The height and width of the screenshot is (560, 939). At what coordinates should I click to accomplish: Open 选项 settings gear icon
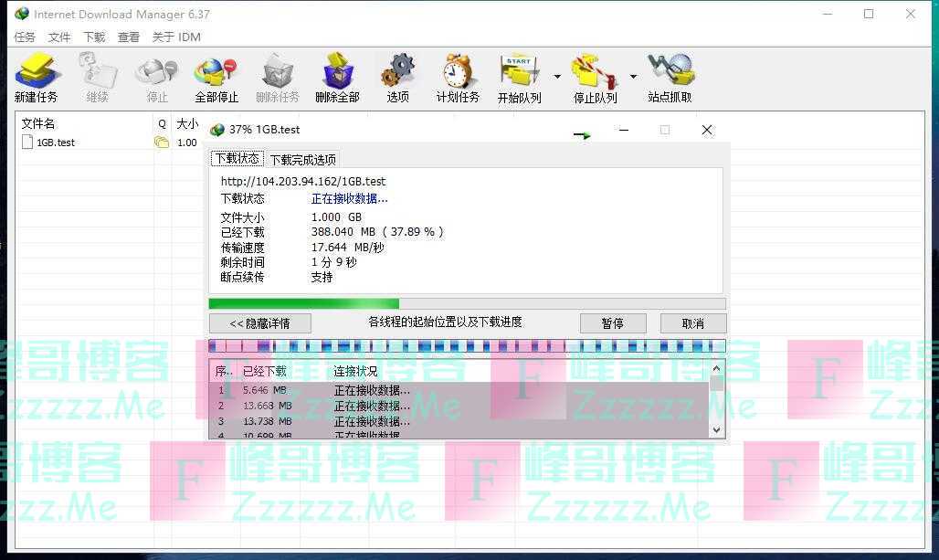(x=397, y=72)
